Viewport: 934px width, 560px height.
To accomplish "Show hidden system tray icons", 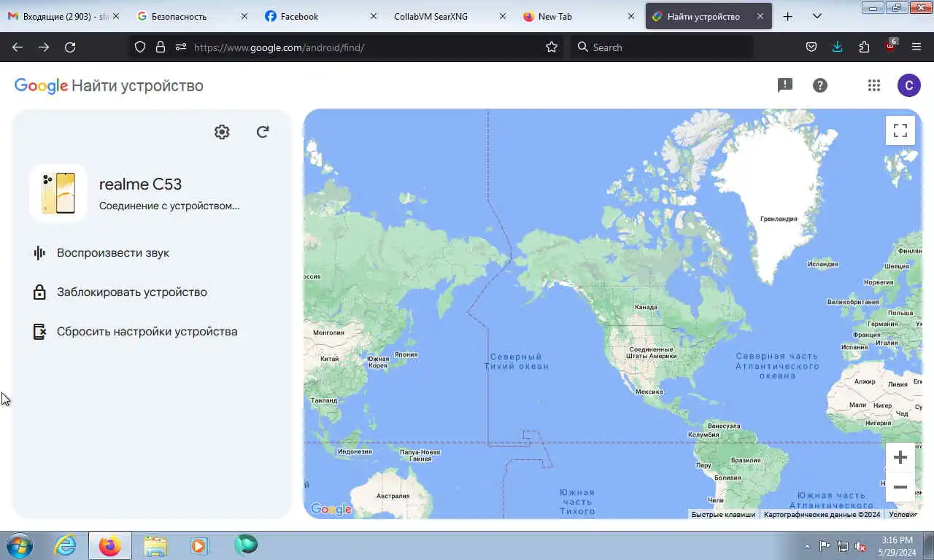I will [807, 546].
